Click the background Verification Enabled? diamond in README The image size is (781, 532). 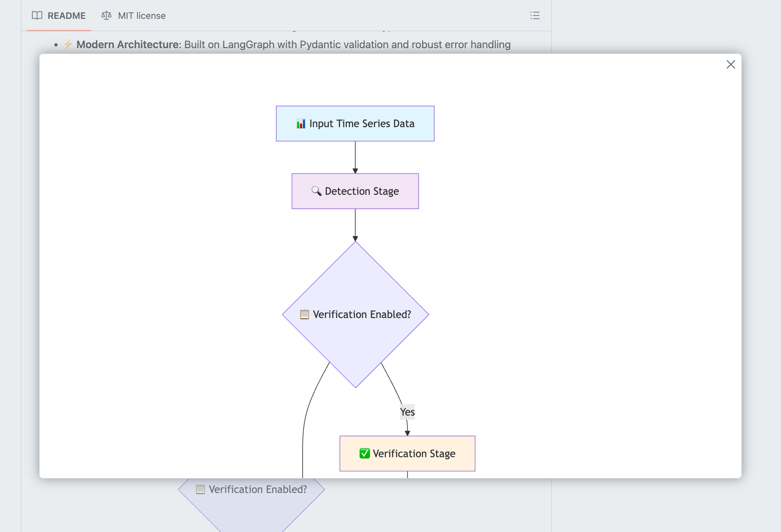point(251,504)
